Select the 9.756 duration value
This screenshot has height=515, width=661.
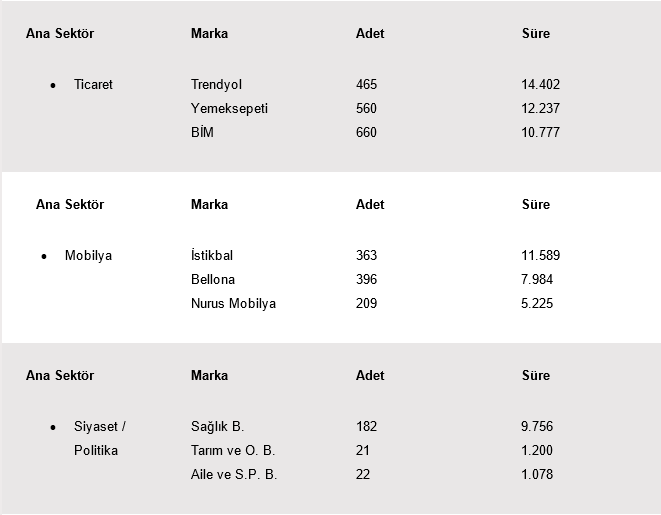click(x=537, y=426)
